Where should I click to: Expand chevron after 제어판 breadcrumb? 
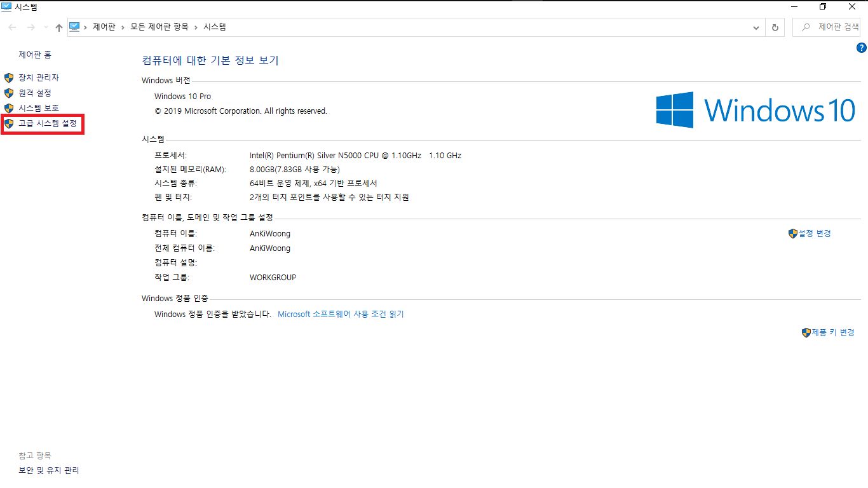pyautogui.click(x=123, y=27)
